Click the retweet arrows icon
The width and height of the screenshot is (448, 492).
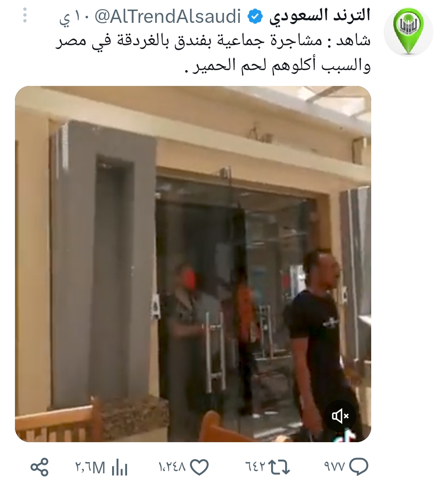point(280,467)
